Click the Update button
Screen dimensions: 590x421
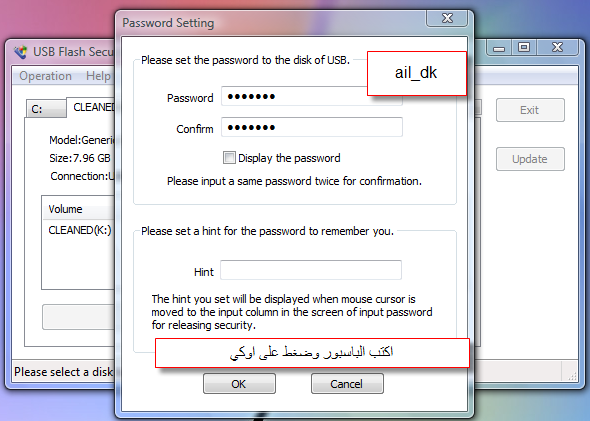(530, 159)
